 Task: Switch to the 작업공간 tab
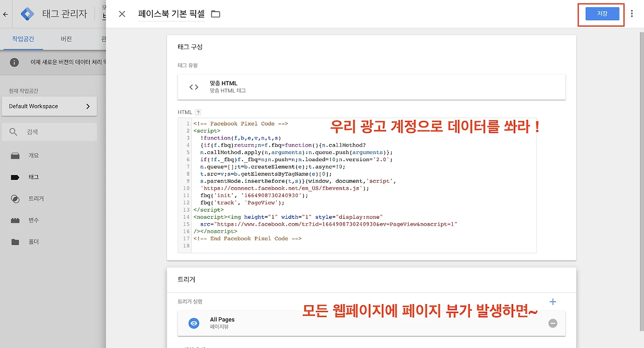coord(23,39)
